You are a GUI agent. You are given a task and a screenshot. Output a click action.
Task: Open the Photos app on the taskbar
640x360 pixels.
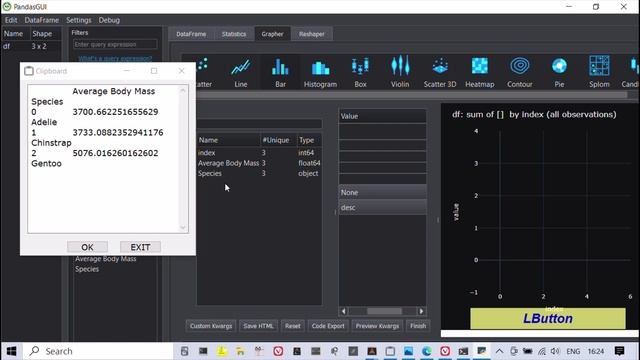click(x=408, y=351)
